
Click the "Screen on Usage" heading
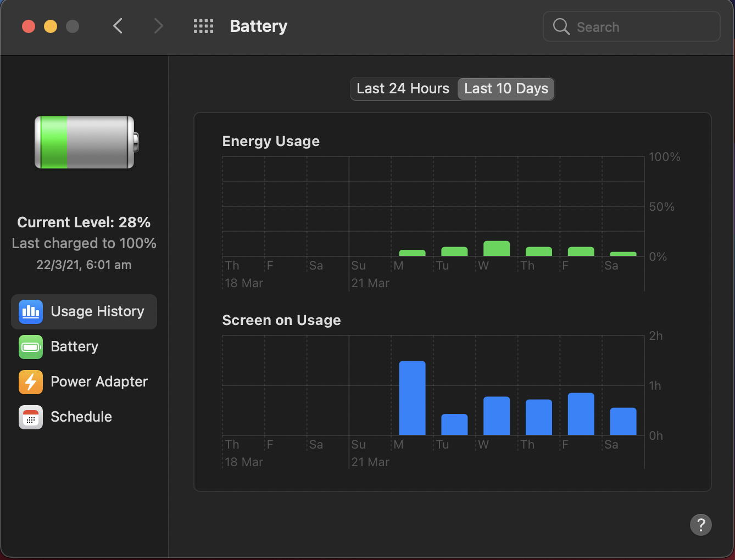pyautogui.click(x=281, y=321)
